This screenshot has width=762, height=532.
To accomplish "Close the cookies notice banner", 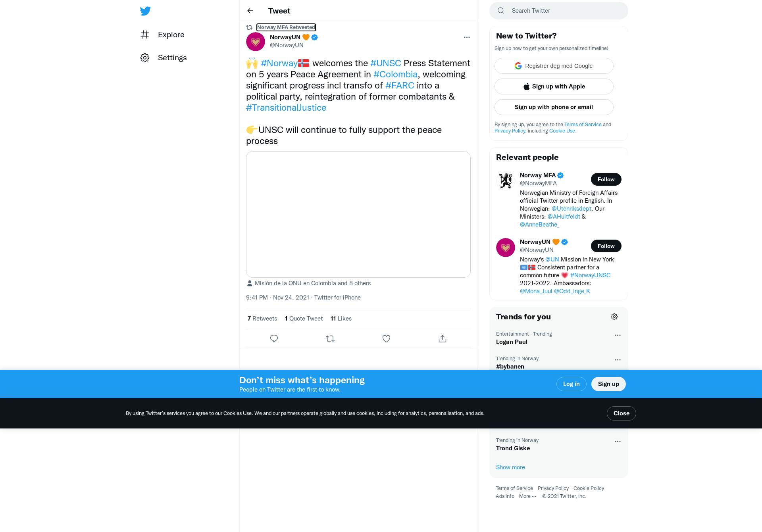I will pos(621,413).
